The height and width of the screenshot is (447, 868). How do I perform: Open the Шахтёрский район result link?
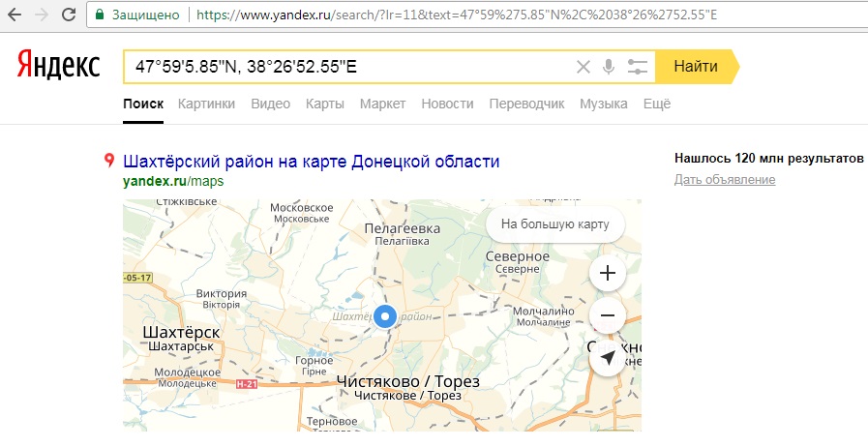pyautogui.click(x=311, y=161)
